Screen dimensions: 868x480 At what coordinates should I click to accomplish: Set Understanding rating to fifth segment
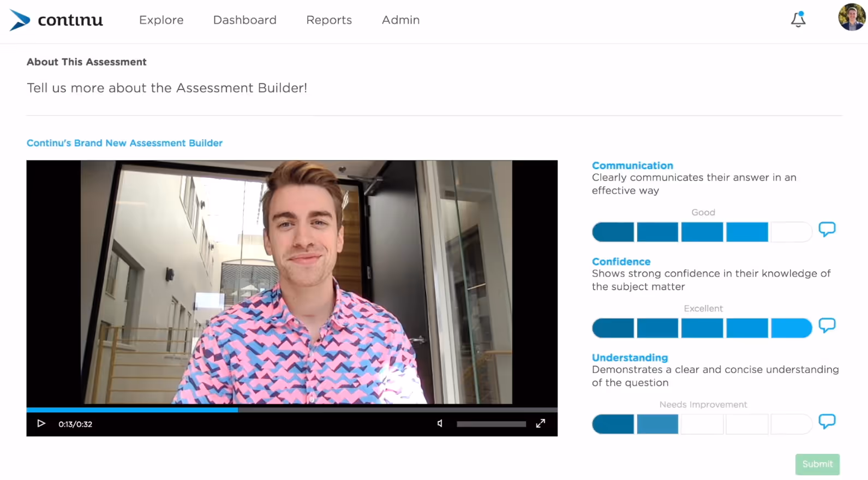point(791,424)
